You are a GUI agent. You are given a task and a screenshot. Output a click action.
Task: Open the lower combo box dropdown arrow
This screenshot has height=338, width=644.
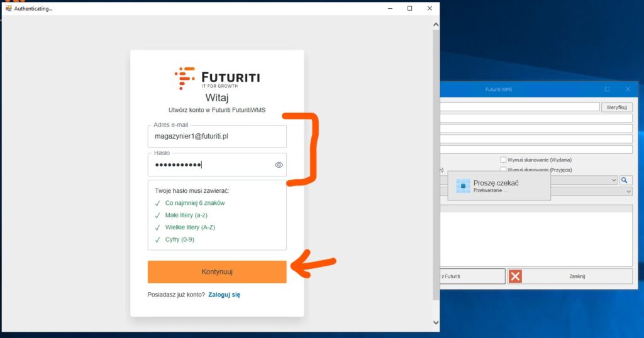point(628,191)
